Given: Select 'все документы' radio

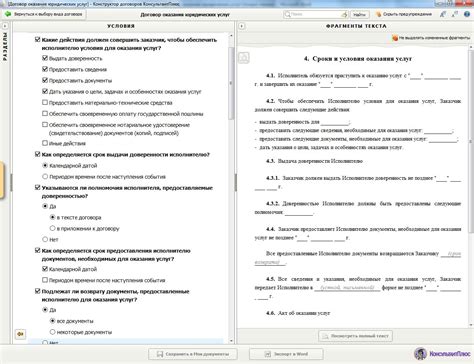Looking at the screenshot, I should 52,321.
